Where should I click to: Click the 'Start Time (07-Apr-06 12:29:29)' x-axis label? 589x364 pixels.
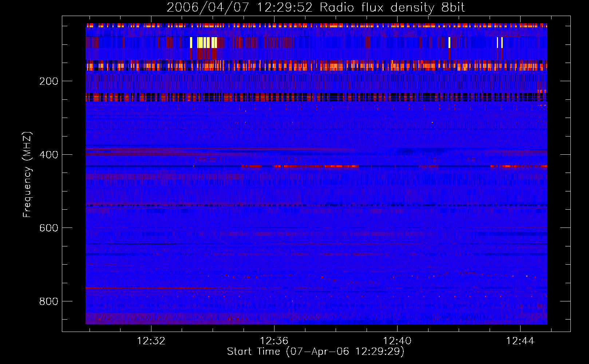[x=316, y=352]
